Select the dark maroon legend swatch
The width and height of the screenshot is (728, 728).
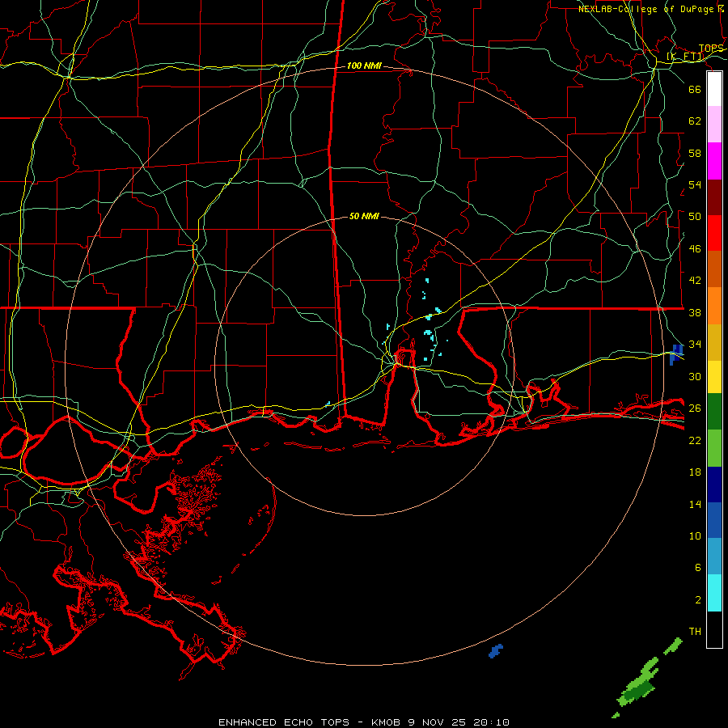(x=714, y=197)
